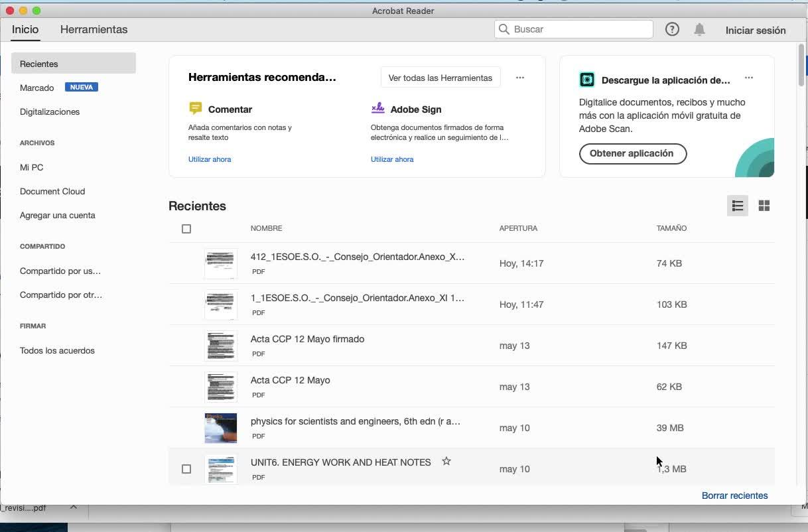
Task: Click the Obtener aplicación button
Action: pos(632,153)
